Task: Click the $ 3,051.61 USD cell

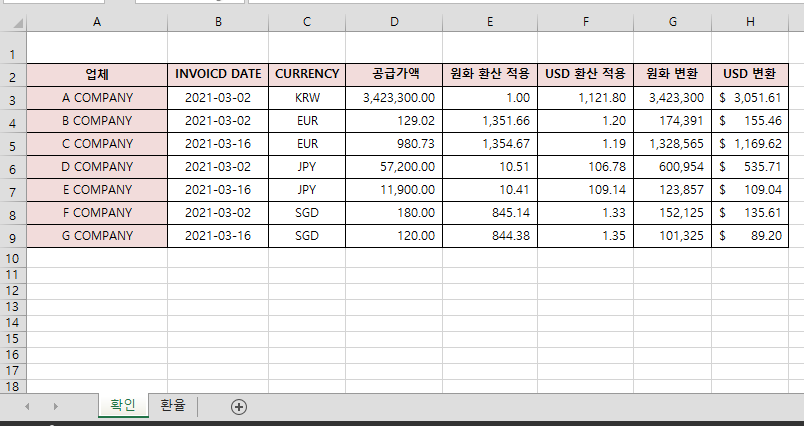Action: tap(750, 98)
